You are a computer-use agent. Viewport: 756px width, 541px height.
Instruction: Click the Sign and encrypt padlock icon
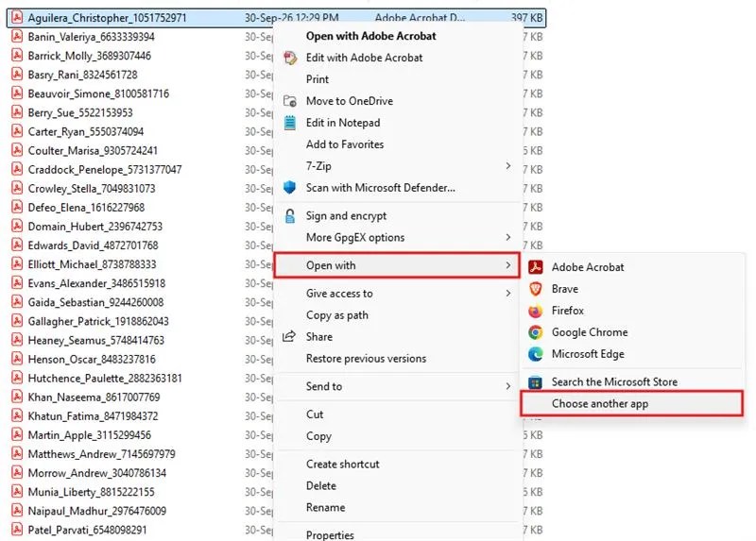290,216
